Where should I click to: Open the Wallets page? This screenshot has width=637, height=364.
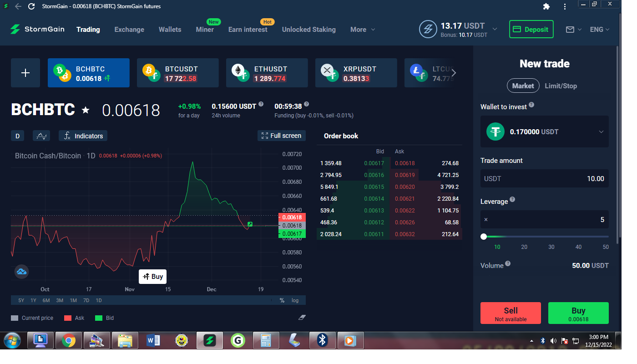[170, 29]
